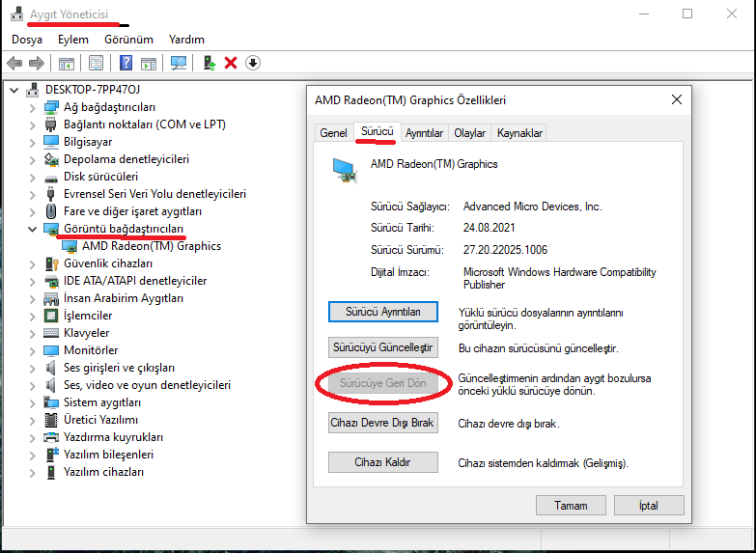Image resolution: width=756 pixels, height=553 pixels.
Task: Click the Cihazı Devre Dışı Bırak button
Action: pos(383,423)
